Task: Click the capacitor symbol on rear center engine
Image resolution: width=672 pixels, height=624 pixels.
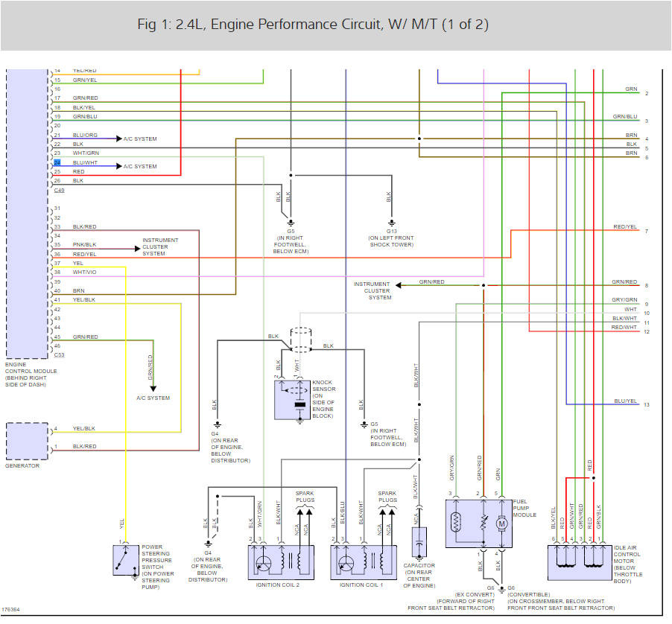Action: click(x=419, y=543)
